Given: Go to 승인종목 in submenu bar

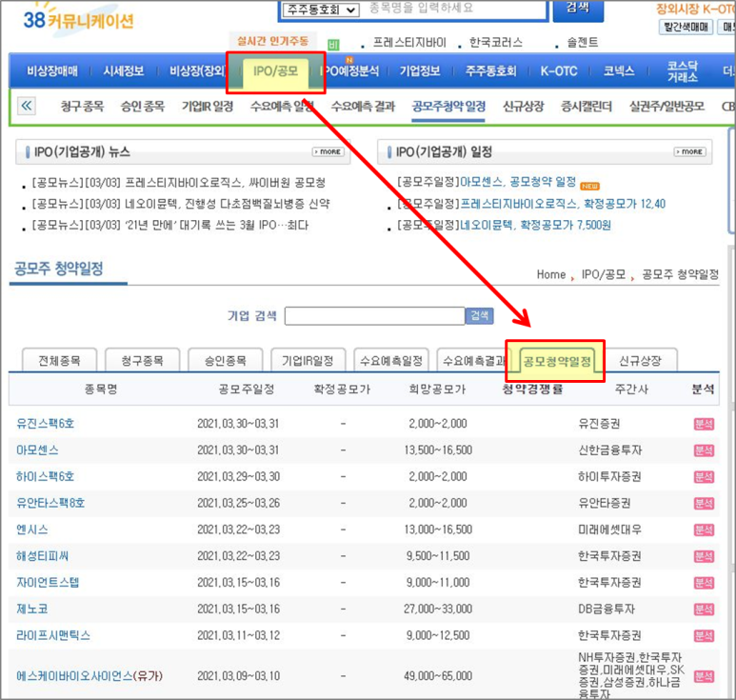Looking at the screenshot, I should (143, 106).
